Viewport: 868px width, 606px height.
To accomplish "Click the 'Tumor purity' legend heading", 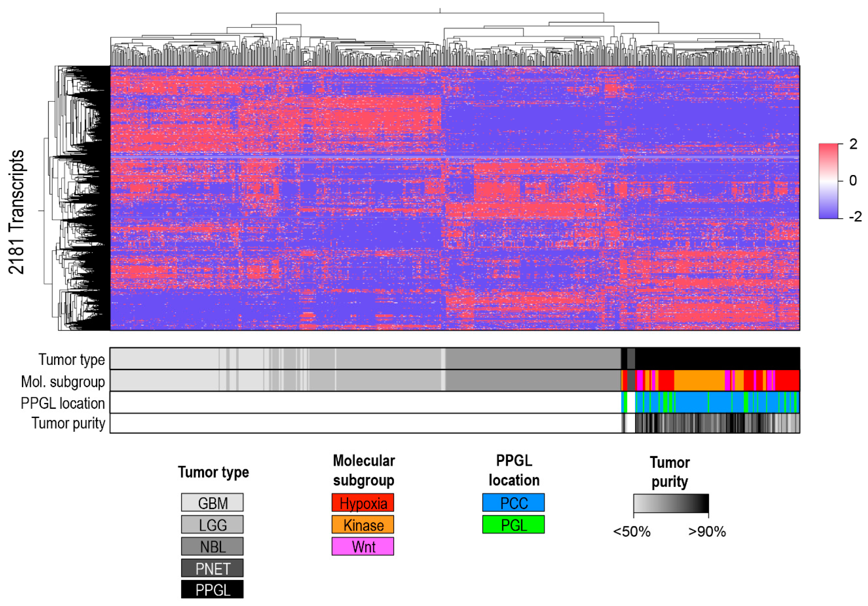I will point(670,472).
